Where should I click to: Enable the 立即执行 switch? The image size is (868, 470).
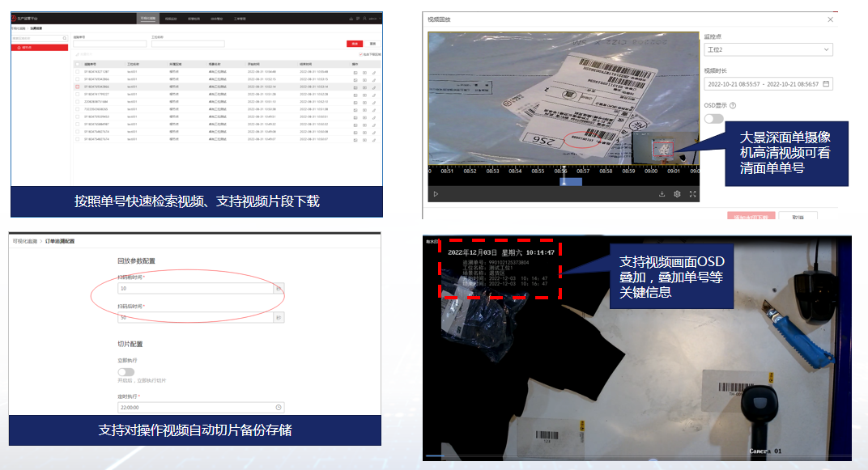pos(126,372)
